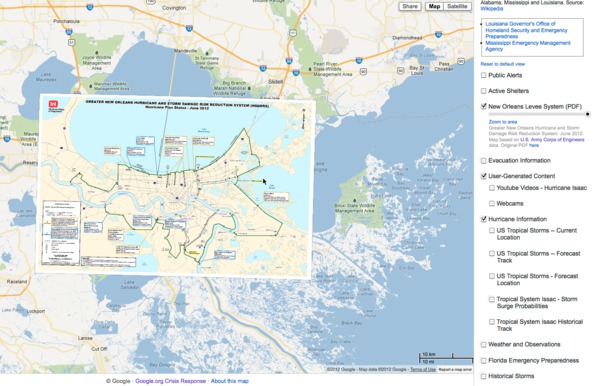Adjust the levee layer opacity slider handle
The image size is (600, 386).
(x=588, y=114)
